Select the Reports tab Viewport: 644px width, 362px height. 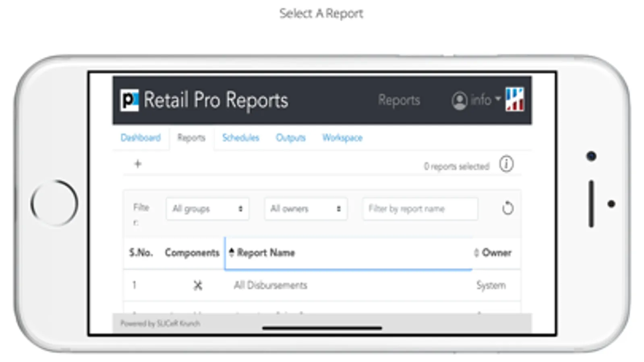[191, 138]
